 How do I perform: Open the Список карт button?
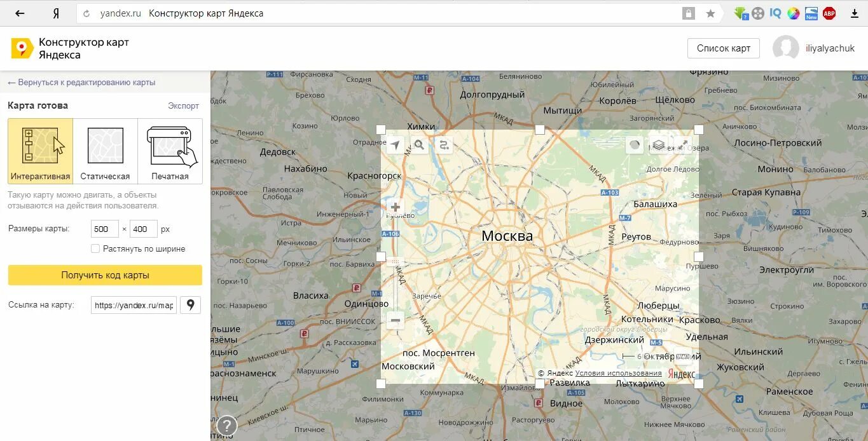(x=724, y=48)
